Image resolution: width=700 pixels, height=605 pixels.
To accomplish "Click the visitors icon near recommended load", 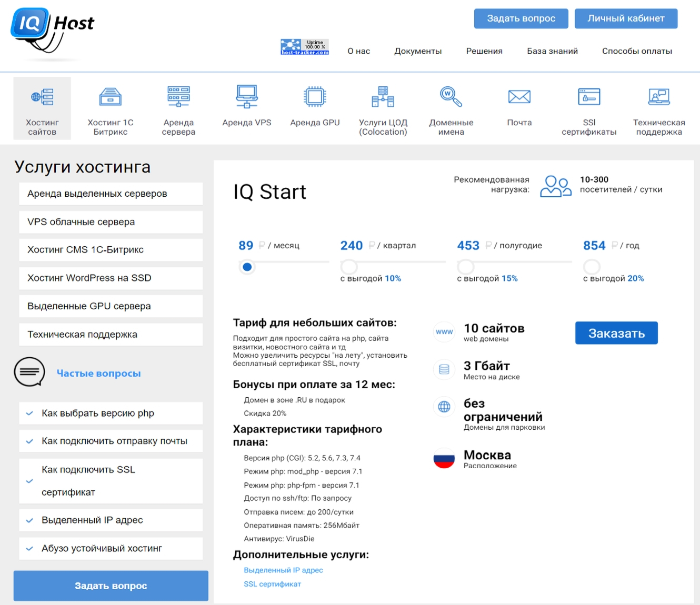I will coord(556,186).
